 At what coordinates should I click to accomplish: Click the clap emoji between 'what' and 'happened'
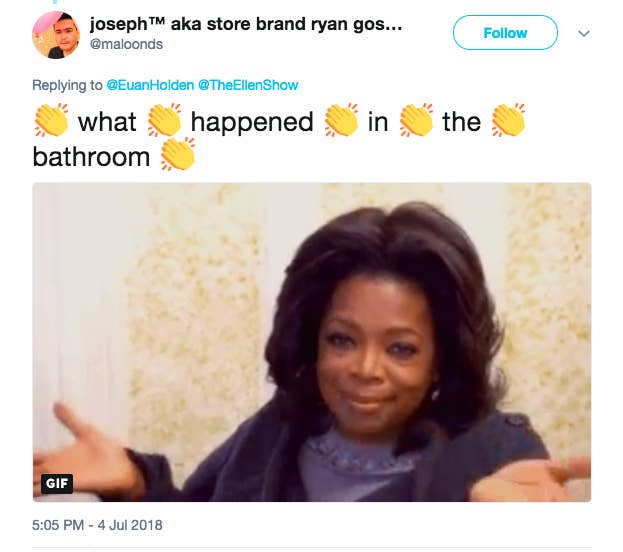[164, 120]
